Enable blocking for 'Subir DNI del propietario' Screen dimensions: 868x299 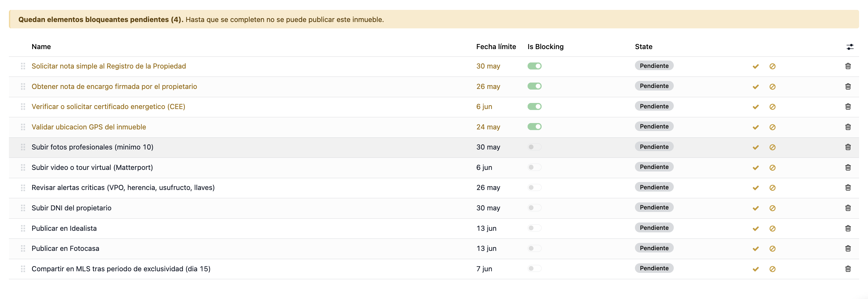coord(534,208)
